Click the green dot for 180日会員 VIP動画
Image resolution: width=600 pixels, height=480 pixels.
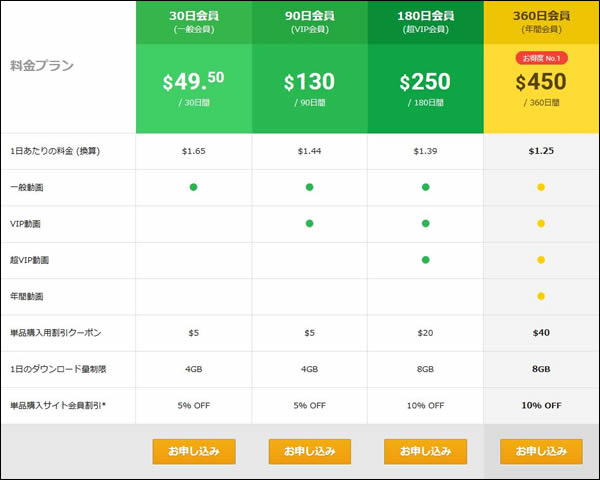click(425, 223)
